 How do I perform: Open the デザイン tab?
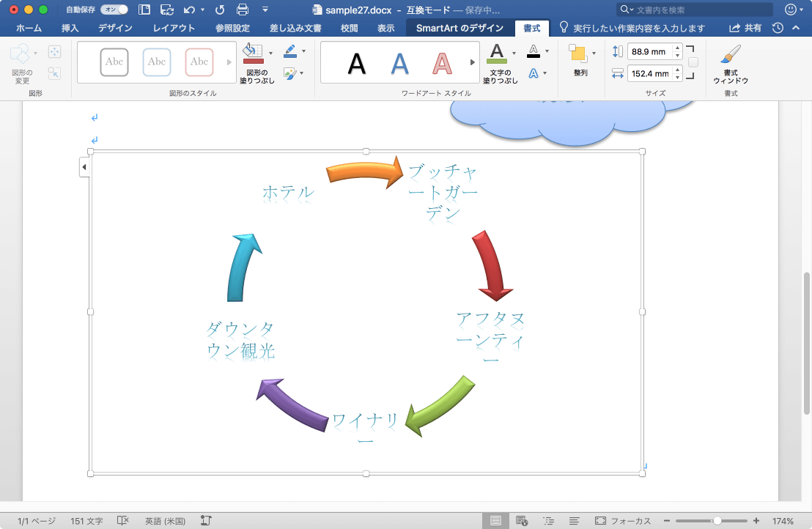(116, 28)
